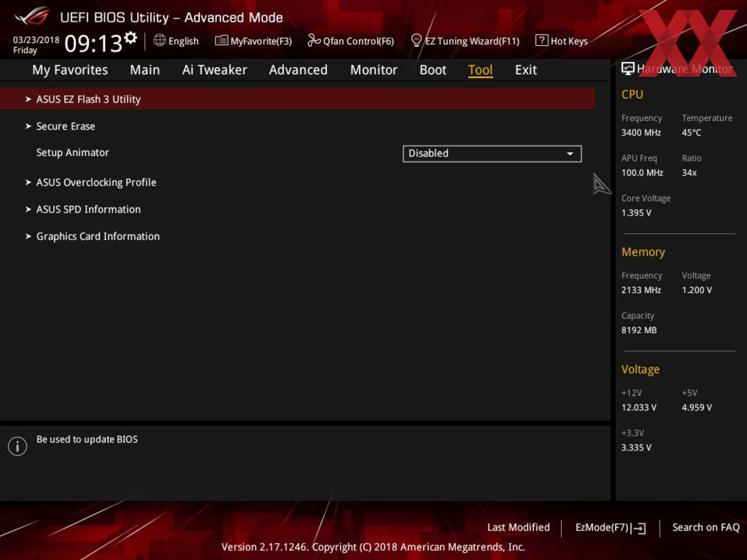747x560 pixels.
Task: Select the Tool tab
Action: point(480,70)
